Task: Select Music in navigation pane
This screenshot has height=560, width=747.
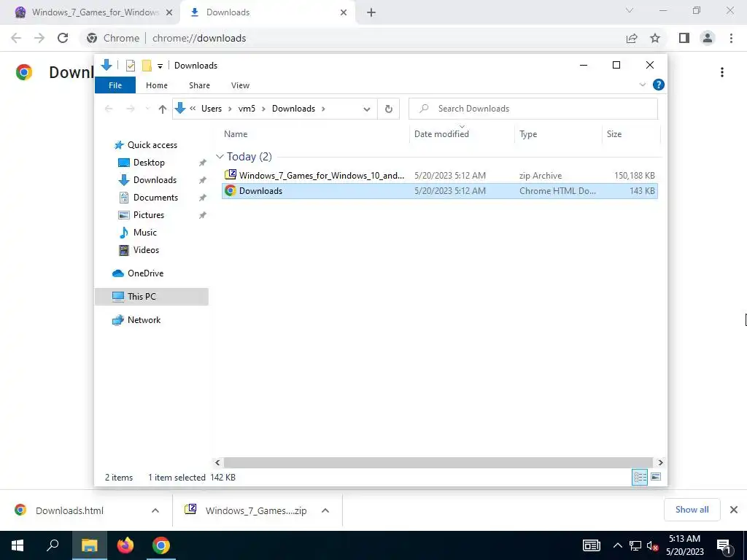Action: coord(145,233)
